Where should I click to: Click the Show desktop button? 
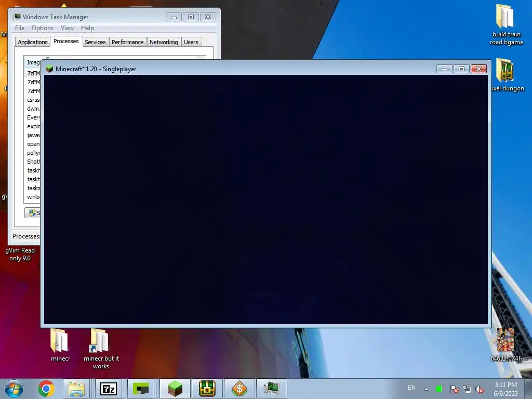click(x=528, y=389)
